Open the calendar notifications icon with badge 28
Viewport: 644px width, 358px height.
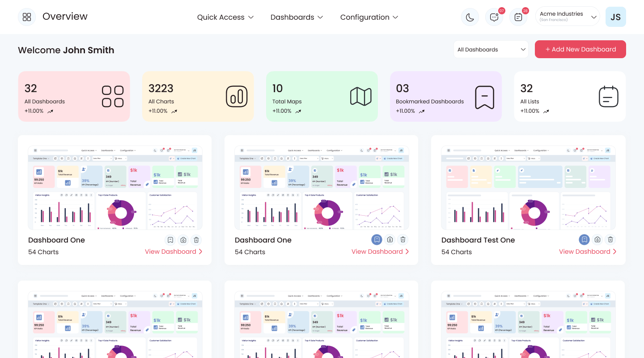click(518, 17)
